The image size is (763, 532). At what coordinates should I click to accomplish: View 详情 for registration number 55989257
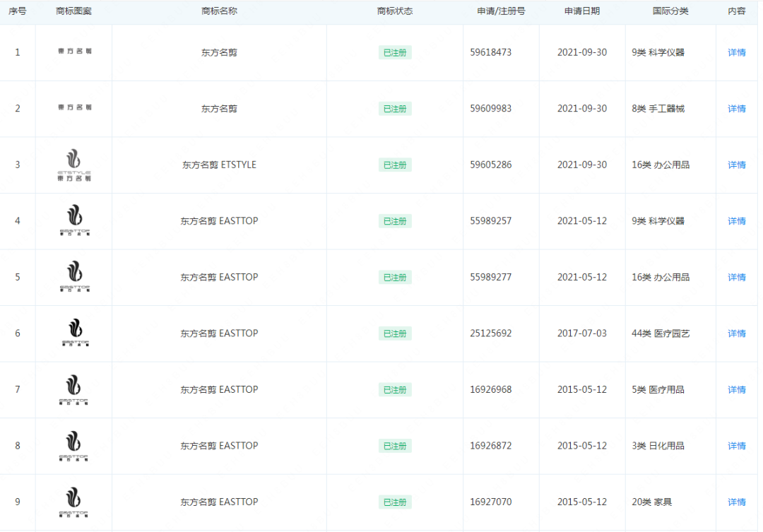tap(736, 221)
